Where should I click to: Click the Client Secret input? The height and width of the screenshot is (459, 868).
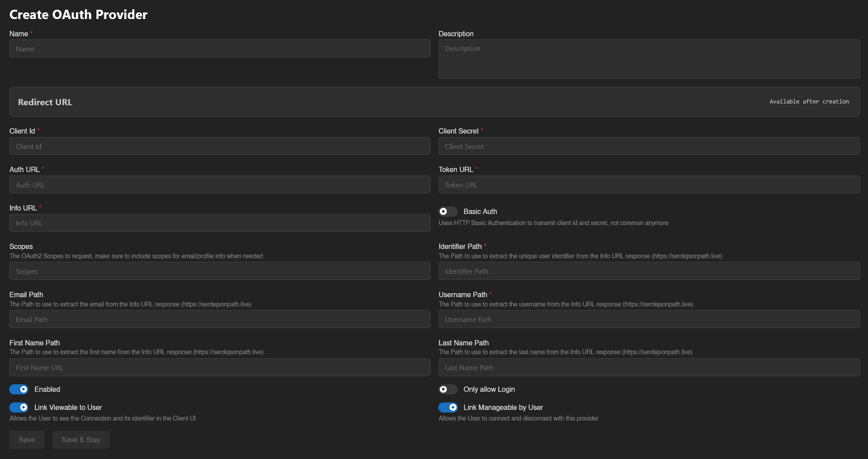(x=649, y=146)
